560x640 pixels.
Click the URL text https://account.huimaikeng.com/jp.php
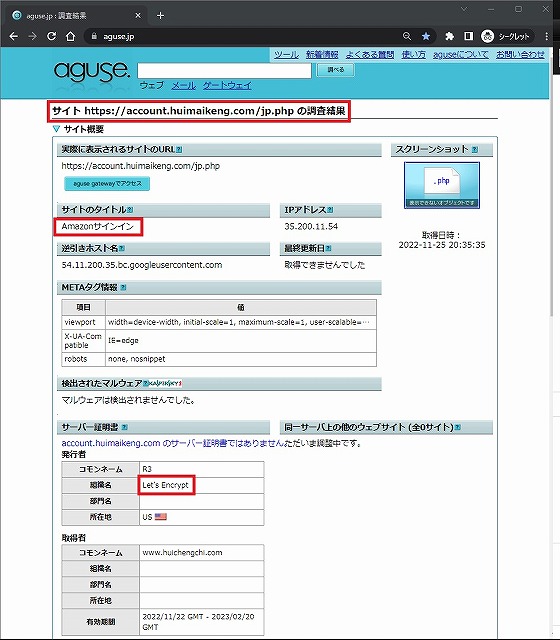pyautogui.click(x=140, y=166)
